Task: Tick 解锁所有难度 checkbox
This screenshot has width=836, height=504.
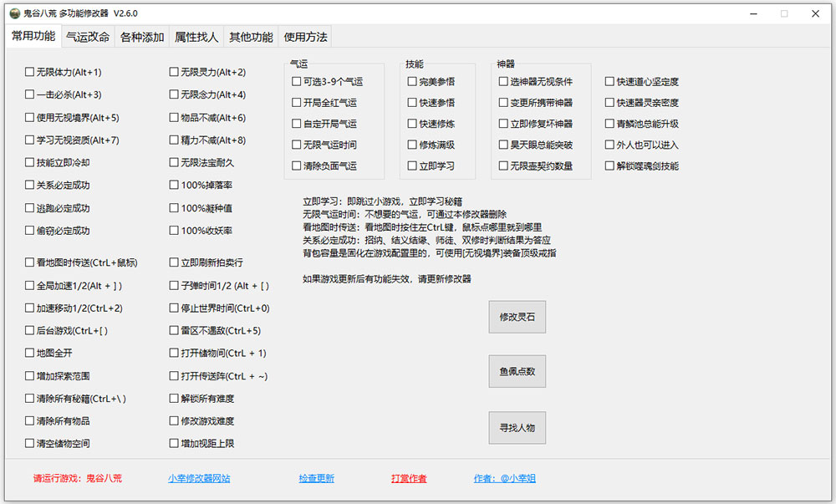Action: click(202, 399)
